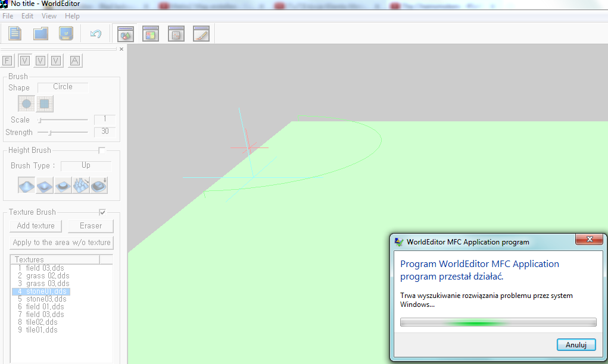This screenshot has width=608, height=364.
Task: Open the File menu
Action: pyautogui.click(x=8, y=16)
